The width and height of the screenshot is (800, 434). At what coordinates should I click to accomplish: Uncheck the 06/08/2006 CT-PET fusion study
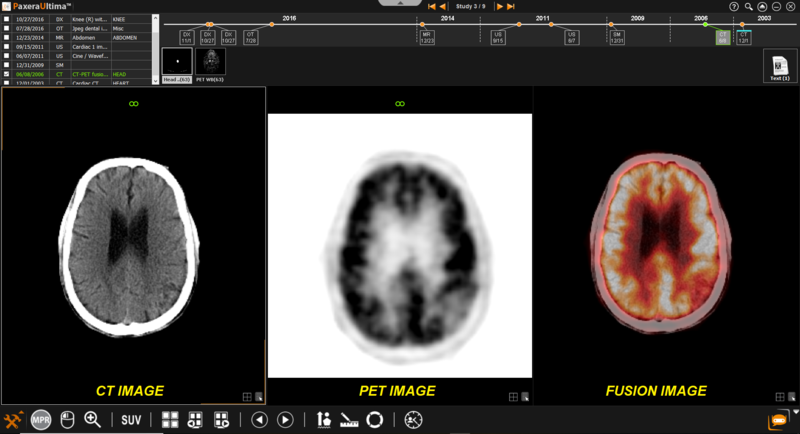pyautogui.click(x=8, y=74)
